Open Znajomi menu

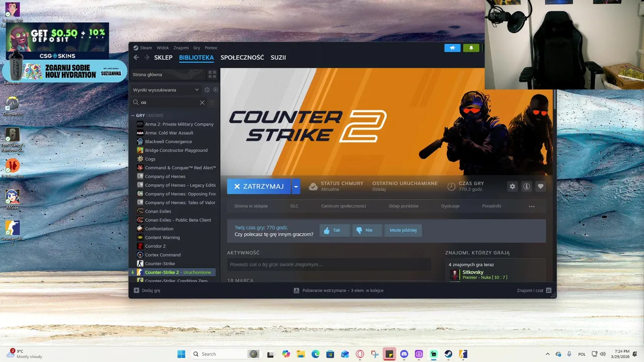pyautogui.click(x=181, y=48)
